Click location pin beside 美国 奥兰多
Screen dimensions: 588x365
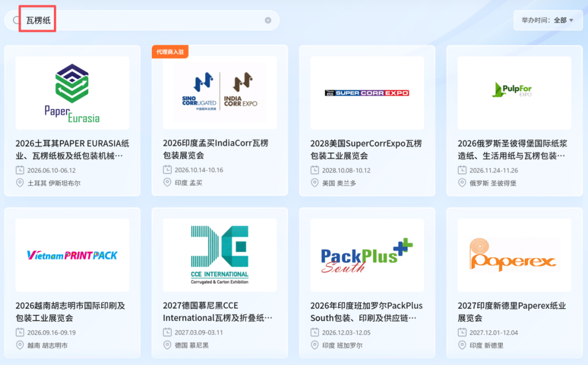315,183
